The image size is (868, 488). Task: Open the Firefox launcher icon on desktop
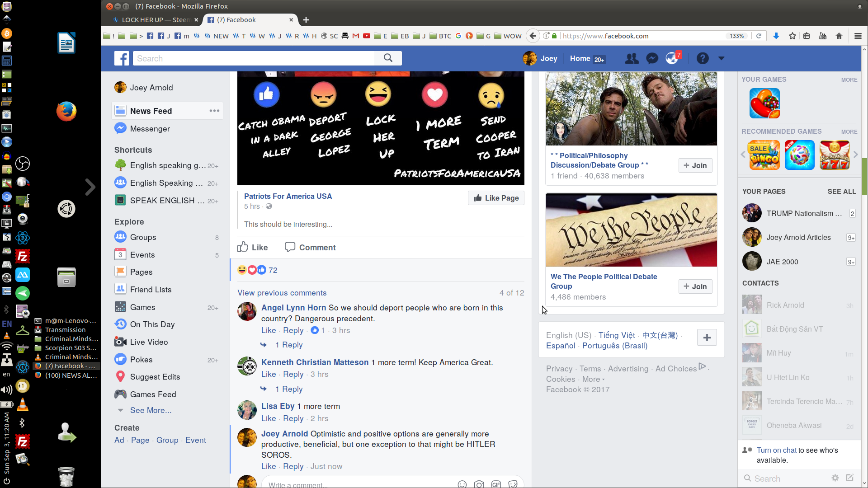click(66, 112)
